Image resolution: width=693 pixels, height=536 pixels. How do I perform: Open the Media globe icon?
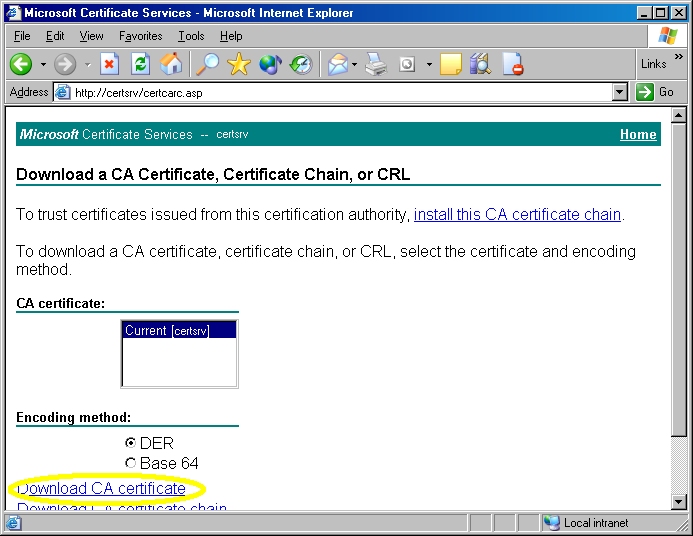point(270,65)
